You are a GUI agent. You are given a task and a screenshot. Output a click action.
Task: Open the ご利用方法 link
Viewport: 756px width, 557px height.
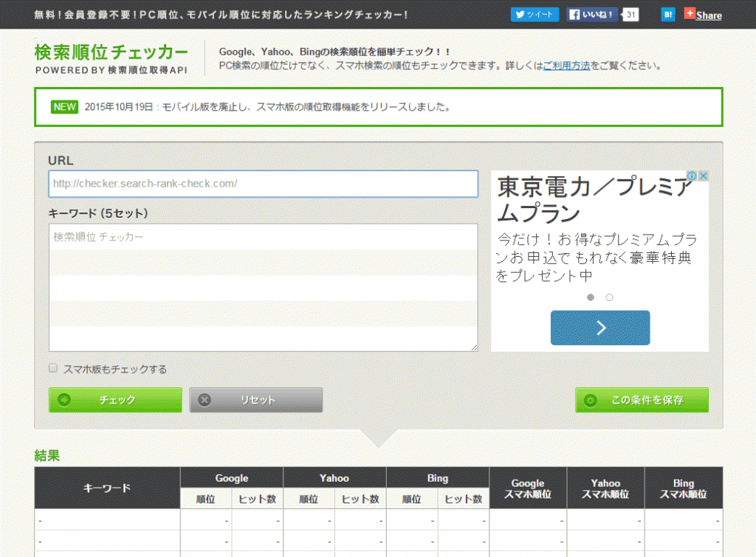[x=566, y=64]
